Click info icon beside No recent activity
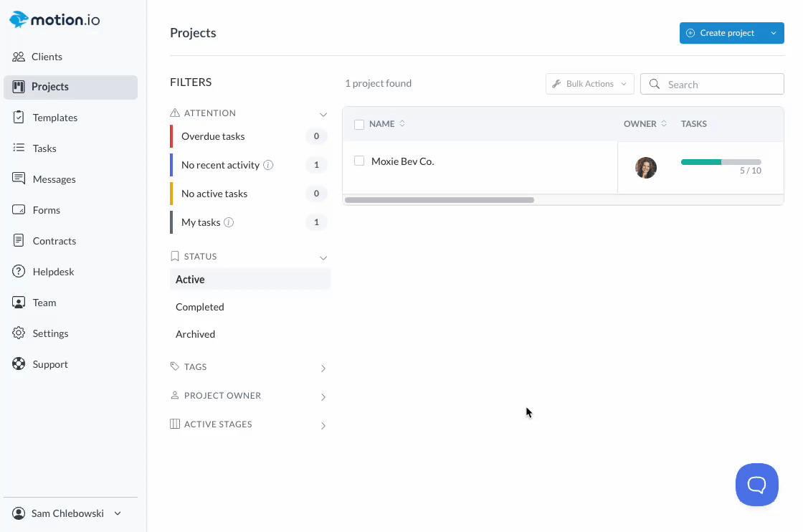This screenshot has height=532, width=803. 268,165
